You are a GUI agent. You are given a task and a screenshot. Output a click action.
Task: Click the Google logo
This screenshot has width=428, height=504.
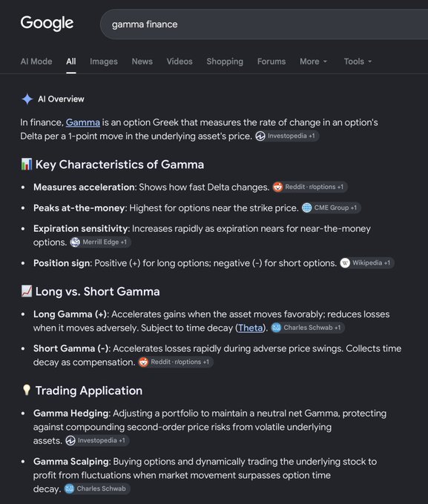pos(47,23)
